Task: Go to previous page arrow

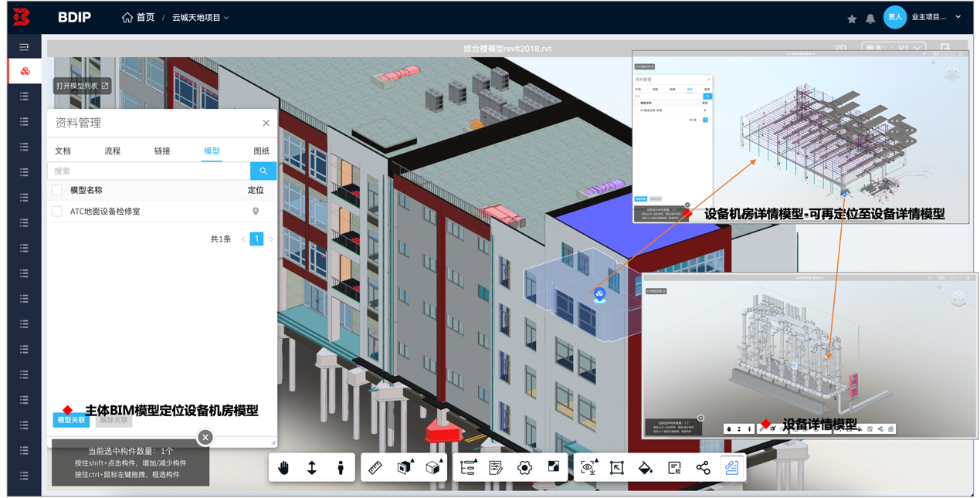Action: click(243, 239)
